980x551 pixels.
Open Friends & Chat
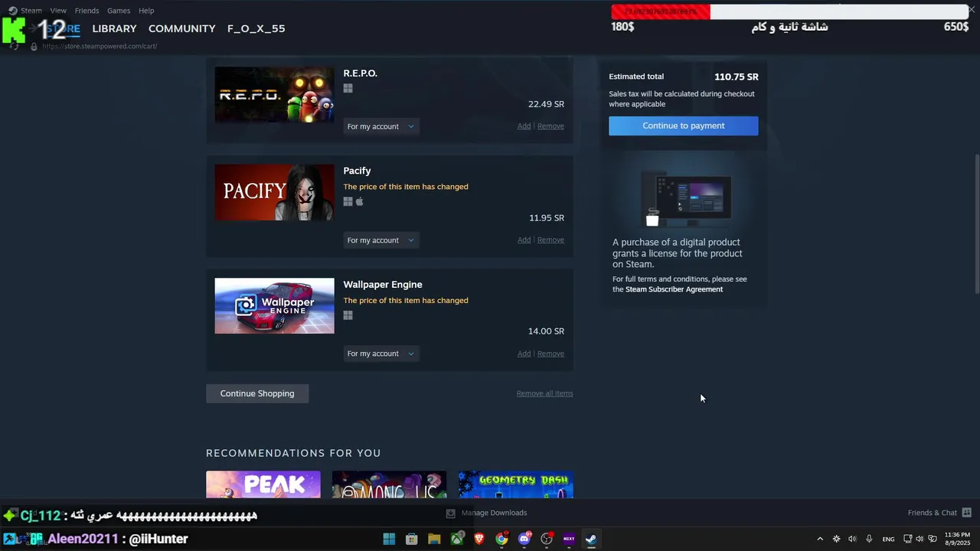933,513
